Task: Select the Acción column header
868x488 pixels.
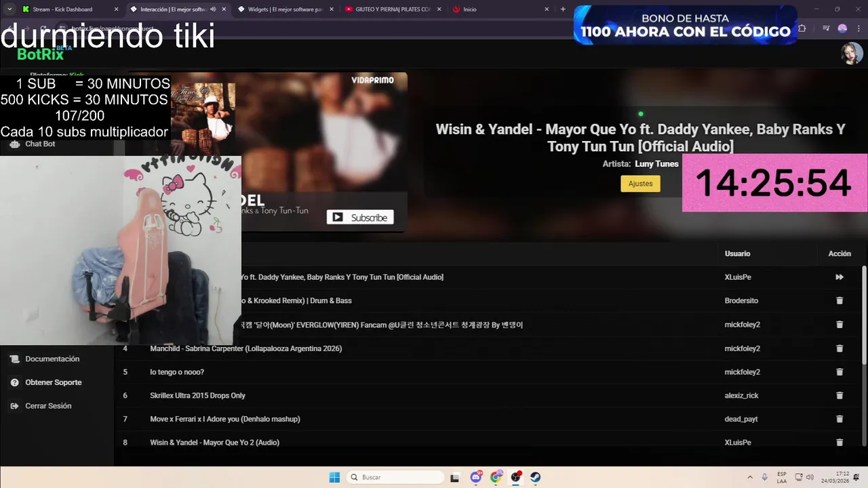Action: (x=840, y=253)
